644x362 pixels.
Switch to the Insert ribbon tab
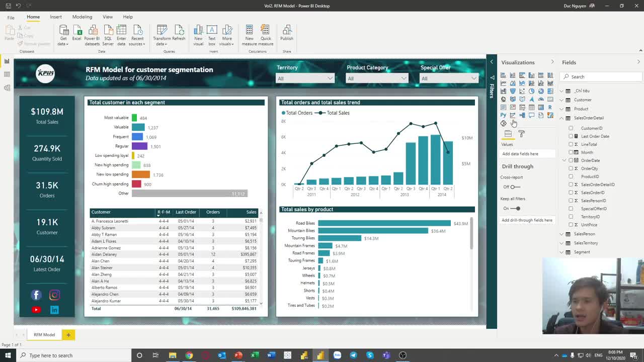coord(56,17)
